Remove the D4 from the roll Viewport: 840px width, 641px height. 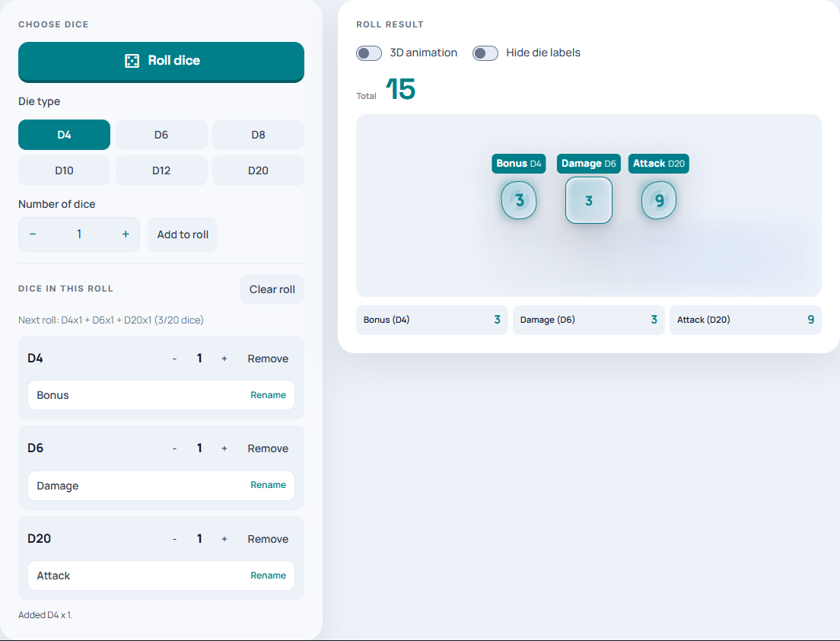tap(268, 359)
